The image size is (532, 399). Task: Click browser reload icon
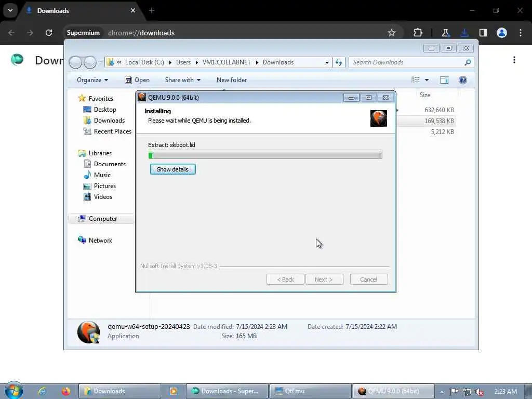click(49, 33)
